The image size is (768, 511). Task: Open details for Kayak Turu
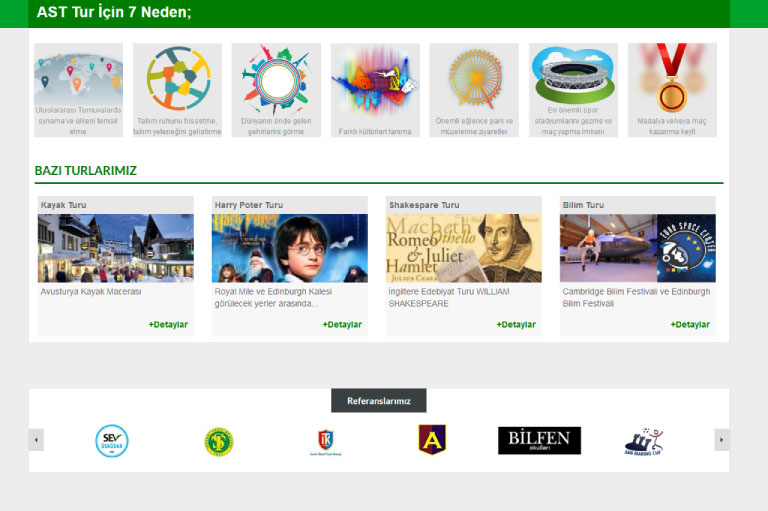[168, 324]
